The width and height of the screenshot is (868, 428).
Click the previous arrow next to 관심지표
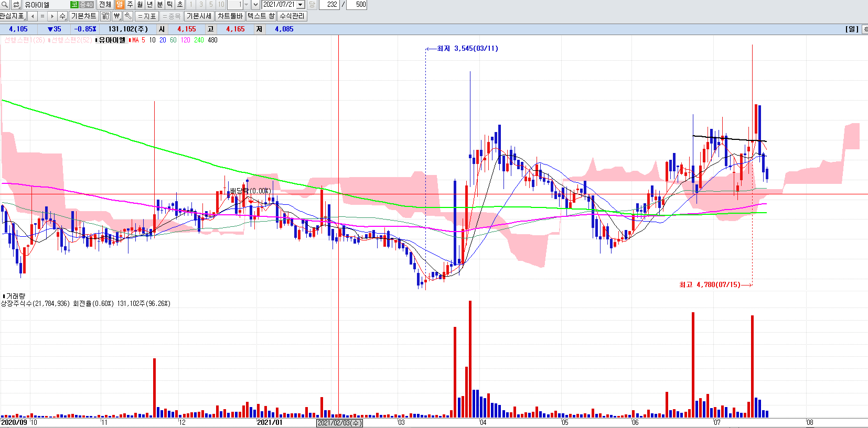click(33, 16)
